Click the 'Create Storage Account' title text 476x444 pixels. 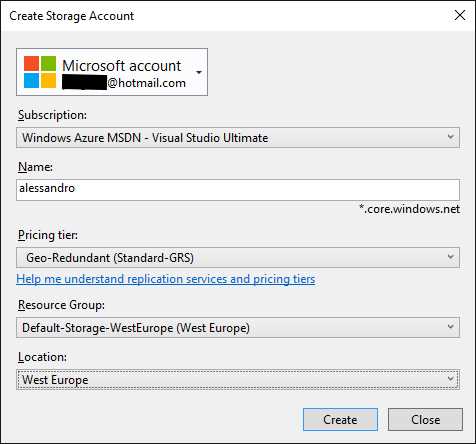72,16
